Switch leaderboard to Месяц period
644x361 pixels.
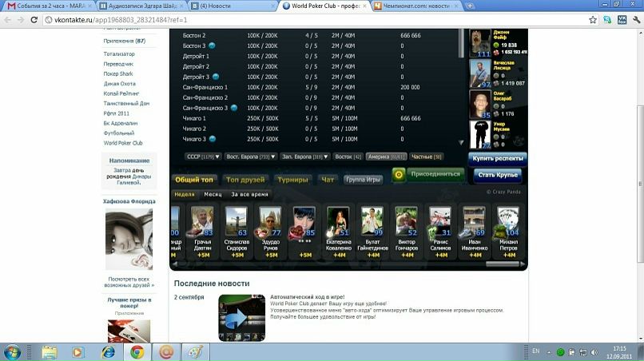[x=213, y=194]
